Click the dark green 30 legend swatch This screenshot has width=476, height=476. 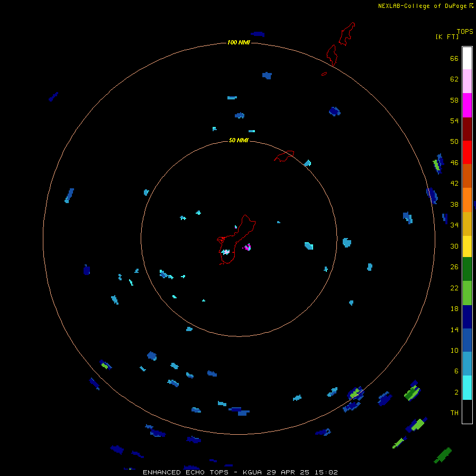click(467, 269)
